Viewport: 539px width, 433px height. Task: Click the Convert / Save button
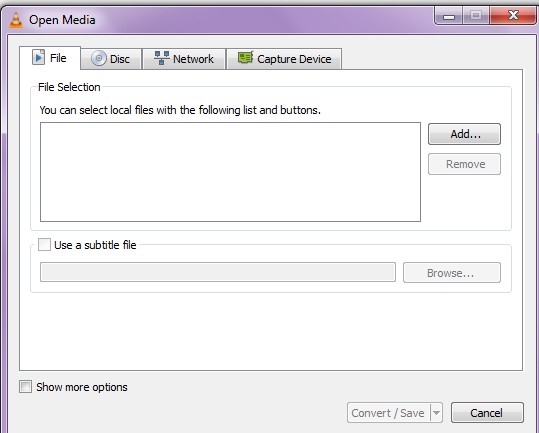[388, 412]
